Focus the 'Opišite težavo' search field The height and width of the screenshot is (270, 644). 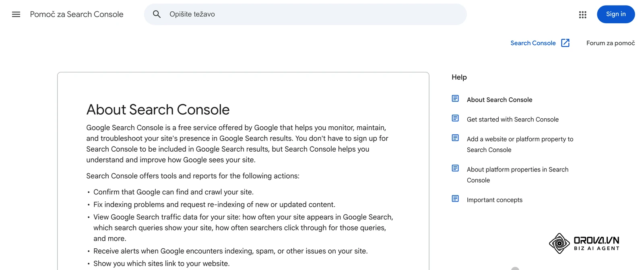[x=305, y=14]
